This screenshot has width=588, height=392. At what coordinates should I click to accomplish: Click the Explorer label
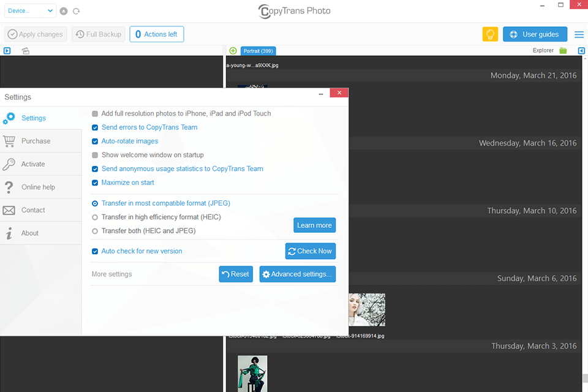click(543, 51)
